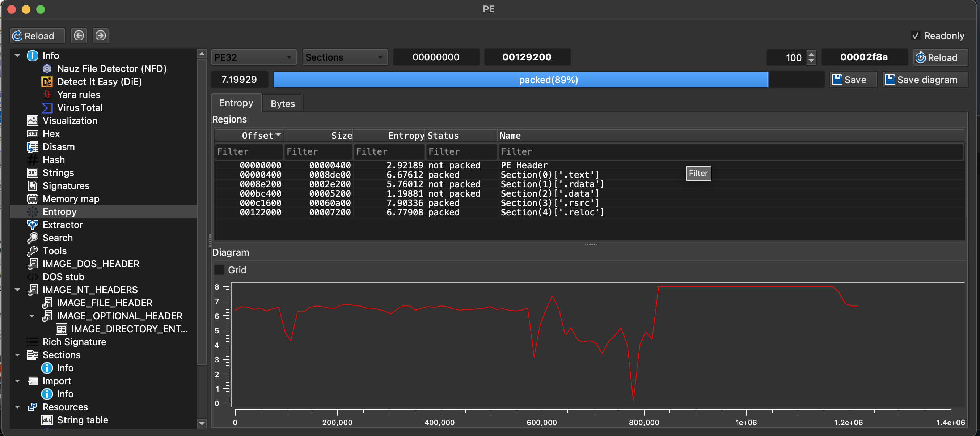Go back with the left arrow button
The height and width of the screenshot is (436, 980).
(79, 36)
